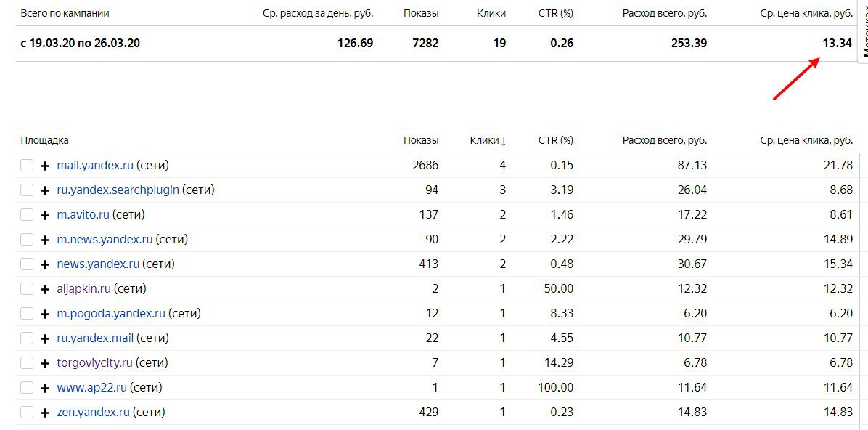Sort by CTR (%) column header
Image resolution: width=868 pixels, height=430 pixels.
coord(555,140)
